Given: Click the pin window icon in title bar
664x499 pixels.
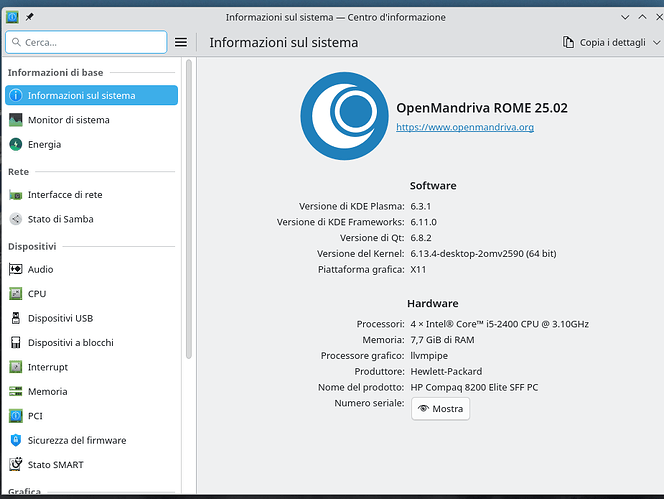Looking at the screenshot, I should tap(30, 17).
